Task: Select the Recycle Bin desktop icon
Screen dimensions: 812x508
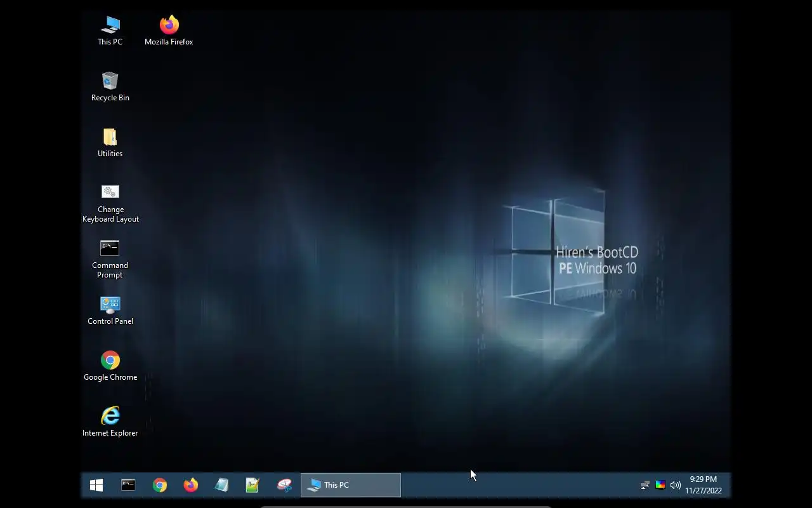Action: point(110,86)
